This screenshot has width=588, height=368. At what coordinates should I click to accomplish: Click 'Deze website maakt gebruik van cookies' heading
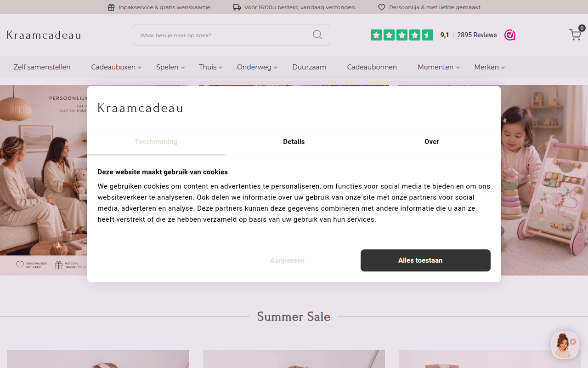click(x=163, y=172)
